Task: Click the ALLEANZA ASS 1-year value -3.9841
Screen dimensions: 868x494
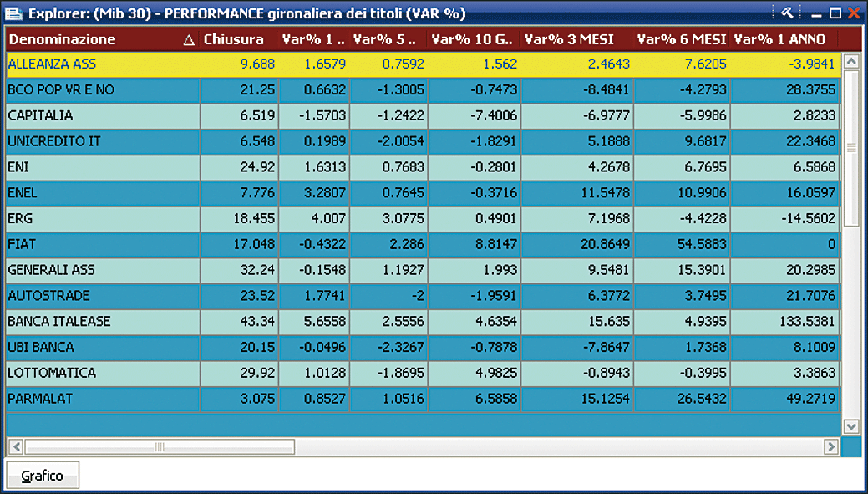Action: pyautogui.click(x=811, y=64)
